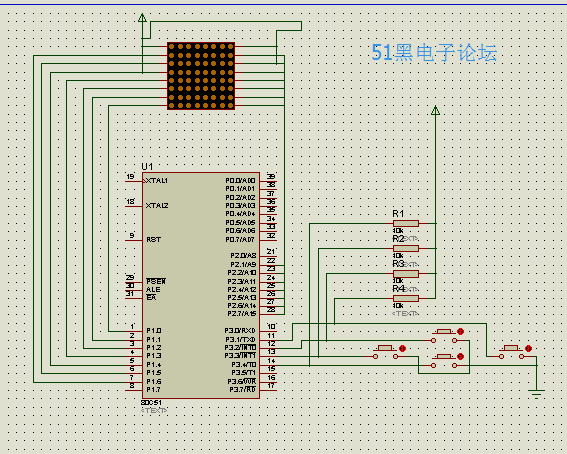Screen dimensions: 567x454
Task: Toggle the red latch dot on rightmost push button
Action: 528,348
